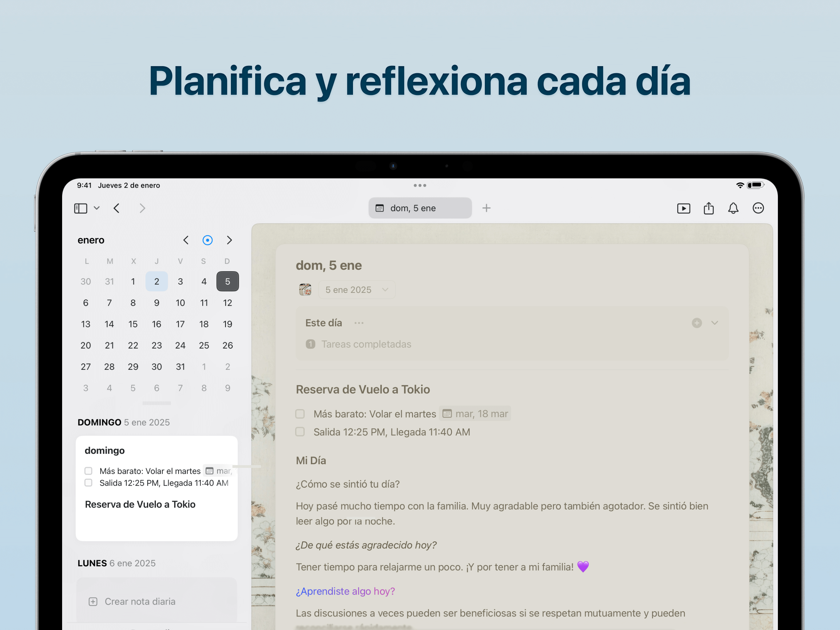Check 'Salida 12:25 PM' task in note
Screen dimensions: 840x630
300,432
